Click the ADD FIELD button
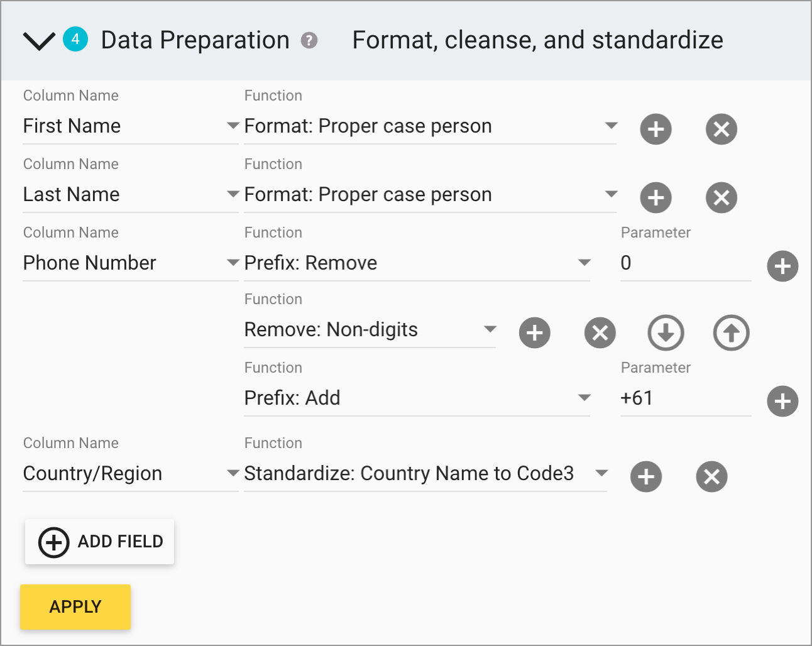Screen dimensions: 812x646 [99, 542]
